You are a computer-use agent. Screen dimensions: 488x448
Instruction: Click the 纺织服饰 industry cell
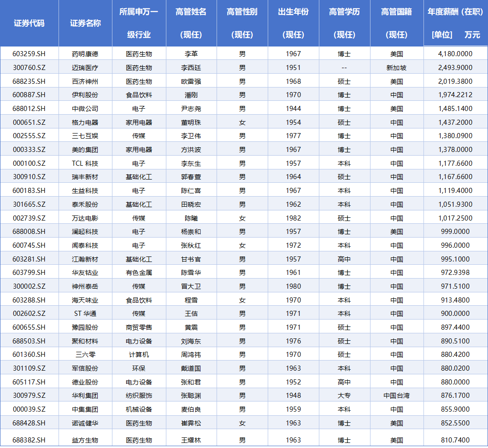[x=139, y=396]
